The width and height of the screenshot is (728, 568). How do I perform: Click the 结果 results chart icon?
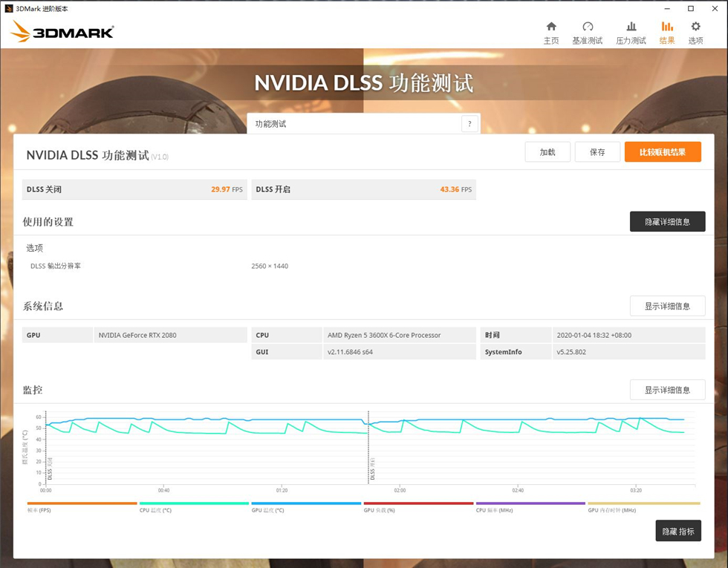point(666,30)
